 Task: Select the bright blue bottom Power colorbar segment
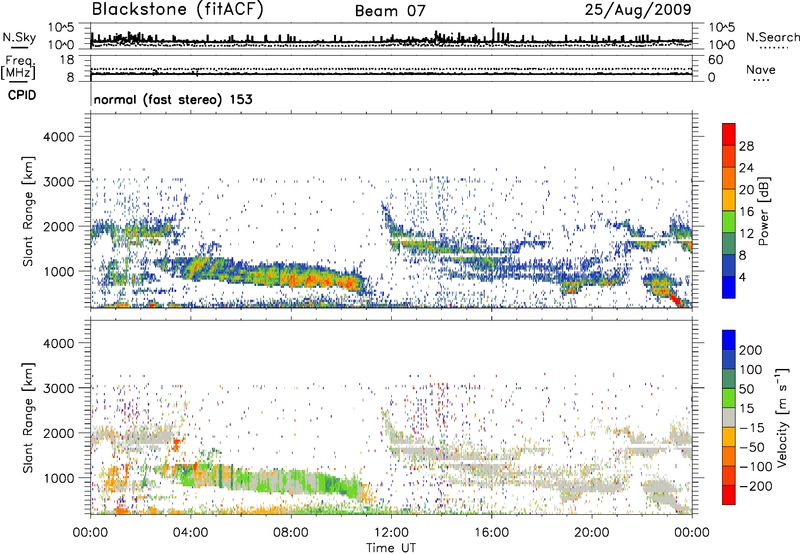click(x=729, y=287)
